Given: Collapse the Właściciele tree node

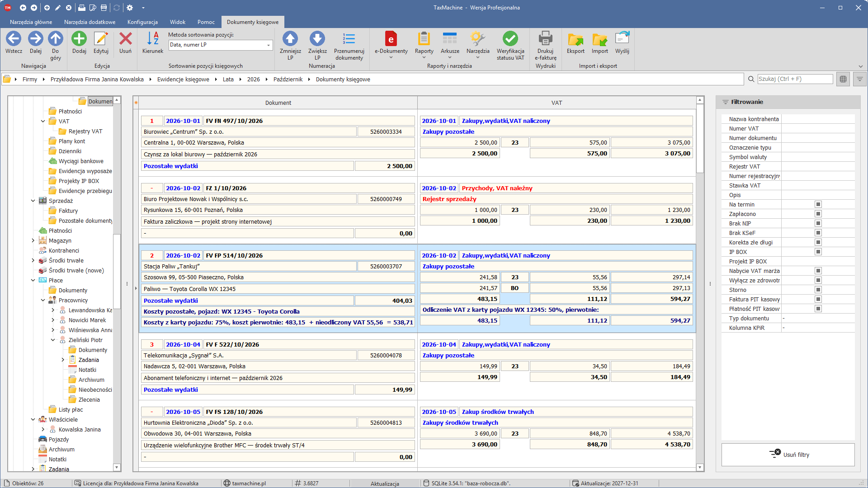Looking at the screenshot, I should click(x=33, y=419).
